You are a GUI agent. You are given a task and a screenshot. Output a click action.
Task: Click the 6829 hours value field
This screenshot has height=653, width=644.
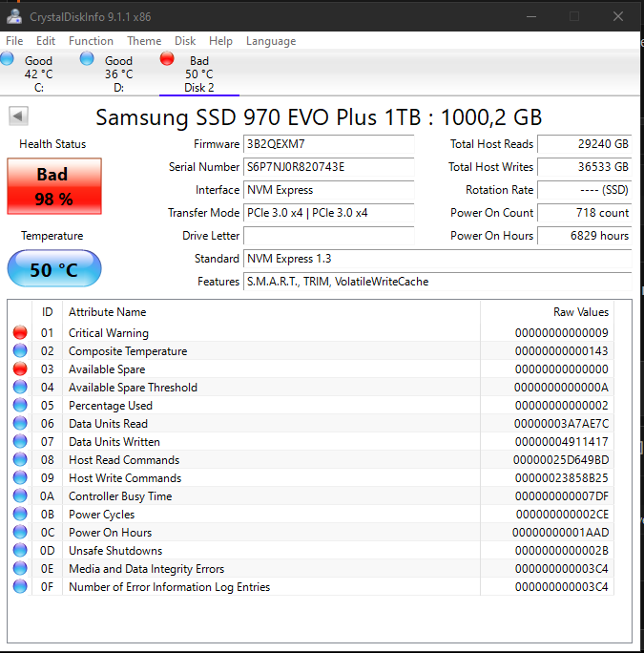point(585,236)
